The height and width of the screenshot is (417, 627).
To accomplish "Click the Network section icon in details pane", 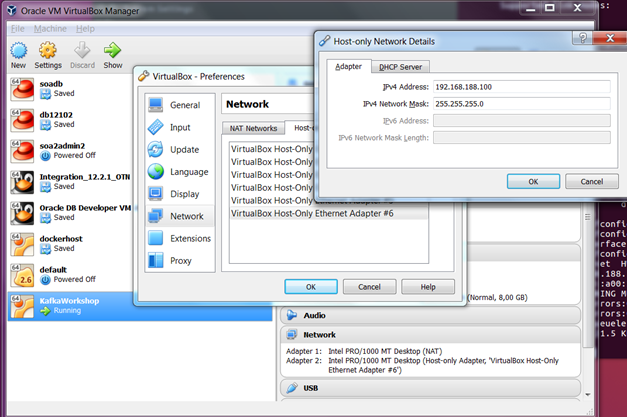I will pos(292,335).
